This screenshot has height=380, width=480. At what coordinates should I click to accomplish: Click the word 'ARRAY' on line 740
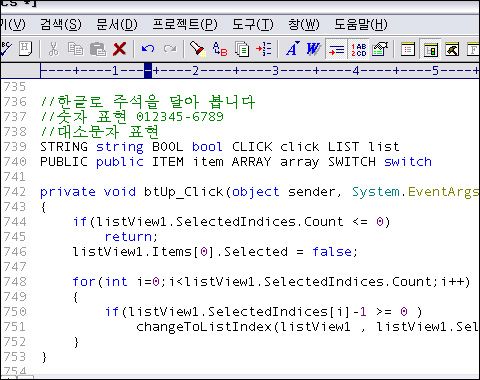click(x=252, y=162)
